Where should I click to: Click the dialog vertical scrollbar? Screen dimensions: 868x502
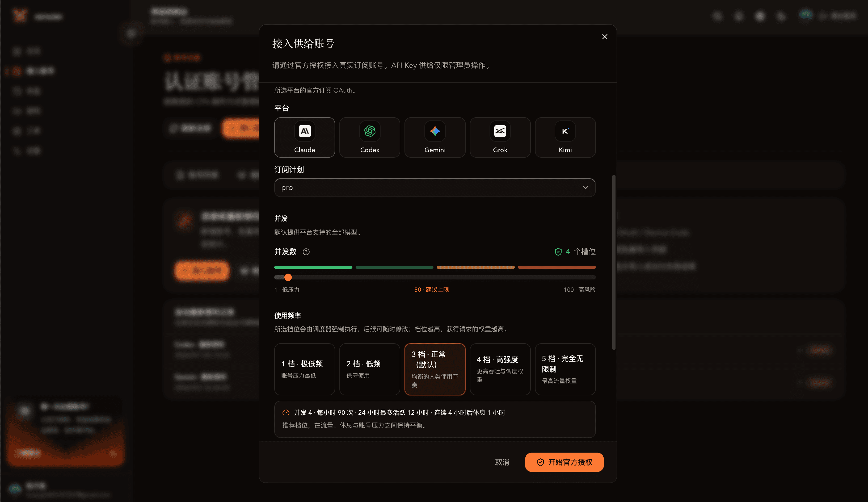[x=613, y=262]
